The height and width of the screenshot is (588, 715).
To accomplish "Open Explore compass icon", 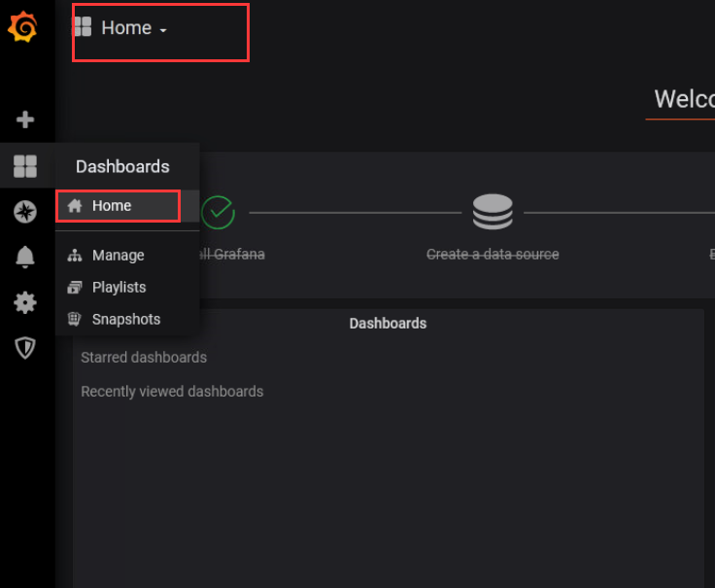I will click(25, 212).
